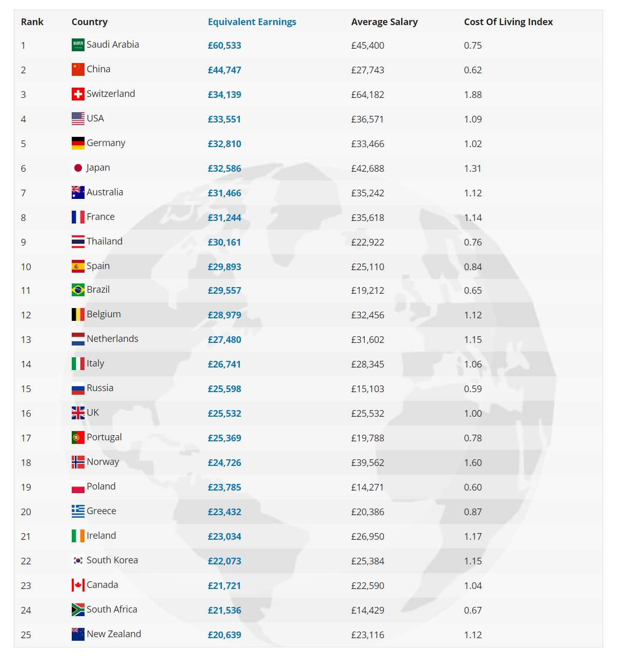The height and width of the screenshot is (672, 619).
Task: Select the UK flag icon
Action: (x=78, y=413)
